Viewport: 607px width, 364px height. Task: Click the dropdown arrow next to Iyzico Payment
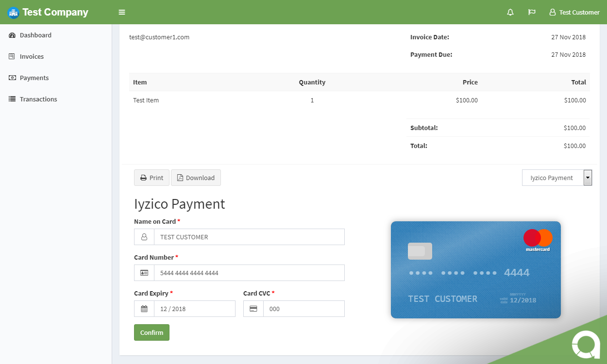point(588,178)
